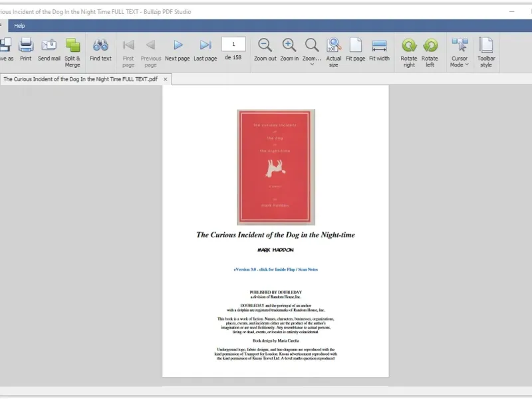Click the 'PUBLISHED BY DOUBLEDAY' text

tap(275, 292)
